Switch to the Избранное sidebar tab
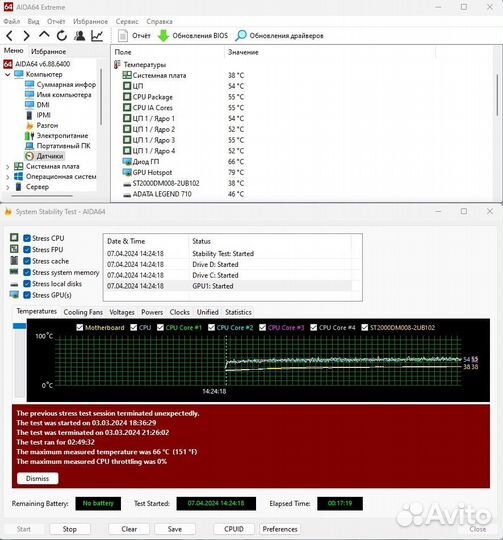Image resolution: width=503 pixels, height=540 pixels. point(49,52)
